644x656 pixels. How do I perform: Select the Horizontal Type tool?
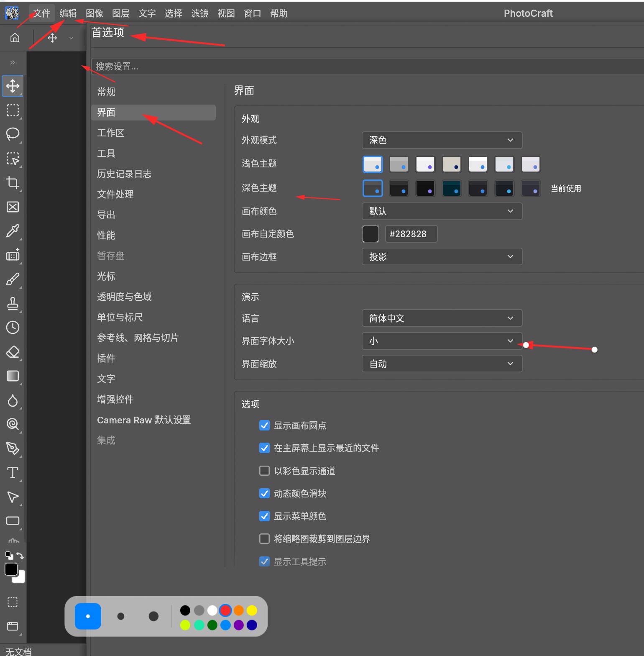coord(13,473)
